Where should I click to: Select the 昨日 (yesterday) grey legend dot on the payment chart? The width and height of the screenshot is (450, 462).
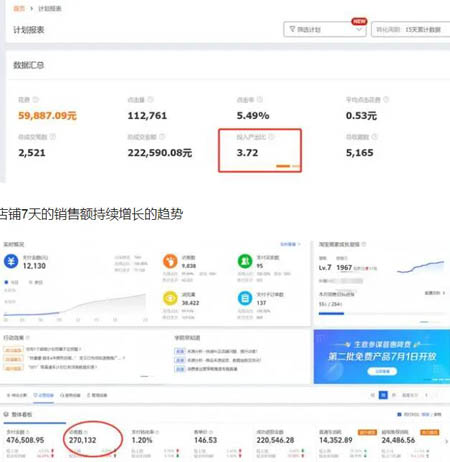[x=31, y=282]
